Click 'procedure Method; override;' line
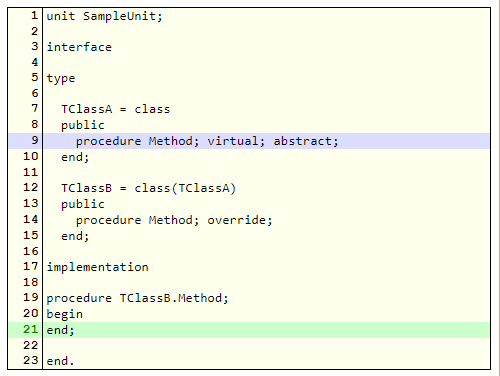 click(x=174, y=220)
